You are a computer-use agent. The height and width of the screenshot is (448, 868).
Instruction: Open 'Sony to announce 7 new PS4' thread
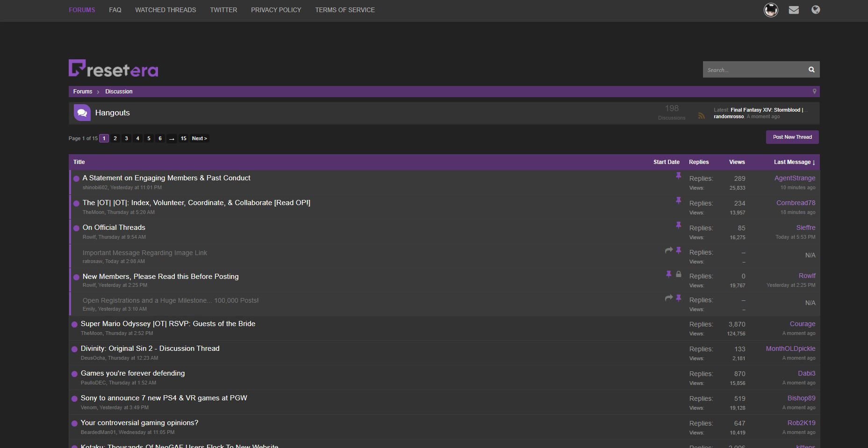tap(164, 398)
